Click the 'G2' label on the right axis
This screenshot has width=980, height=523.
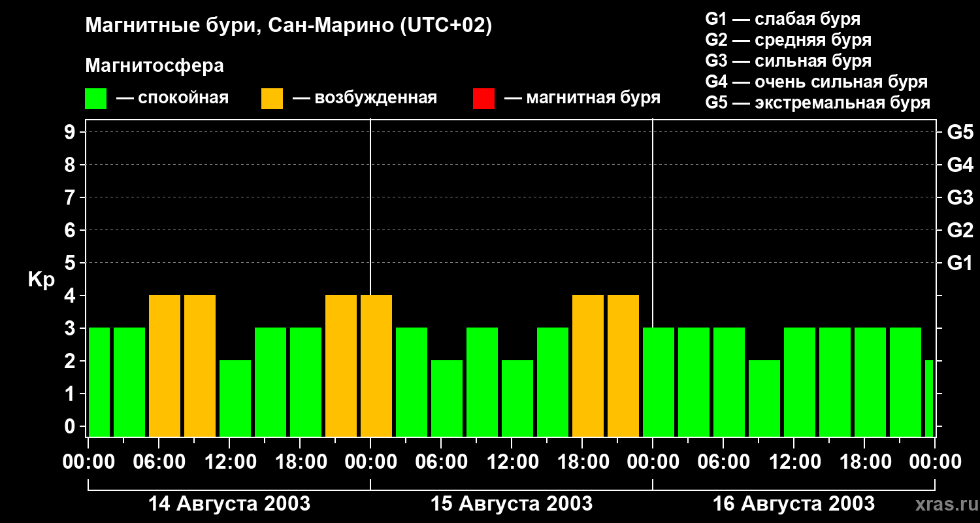click(x=960, y=230)
